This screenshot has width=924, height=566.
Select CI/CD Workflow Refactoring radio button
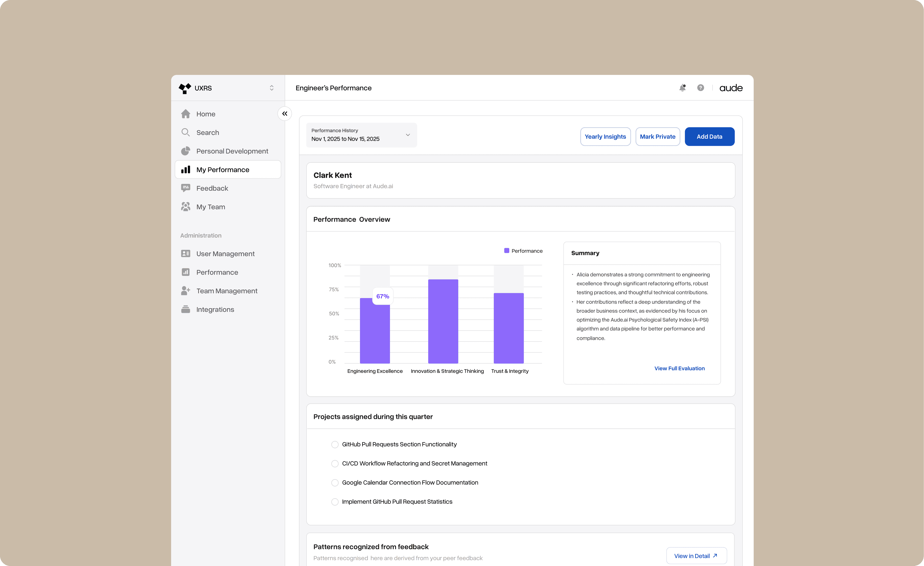335,464
